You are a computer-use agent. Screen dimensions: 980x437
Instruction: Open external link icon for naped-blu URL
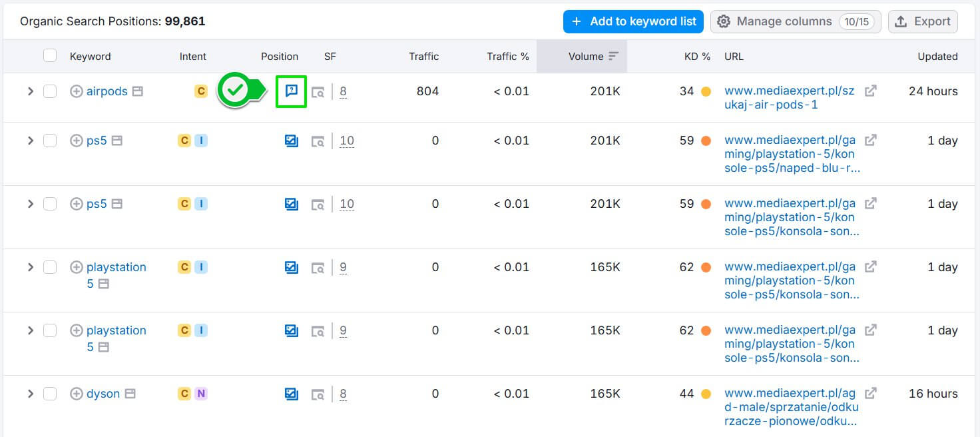tap(870, 141)
